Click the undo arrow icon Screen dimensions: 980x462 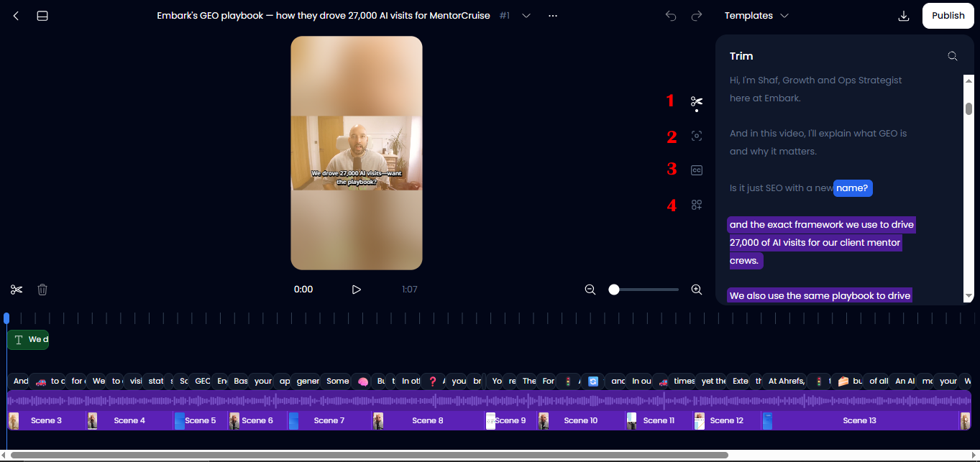671,16
